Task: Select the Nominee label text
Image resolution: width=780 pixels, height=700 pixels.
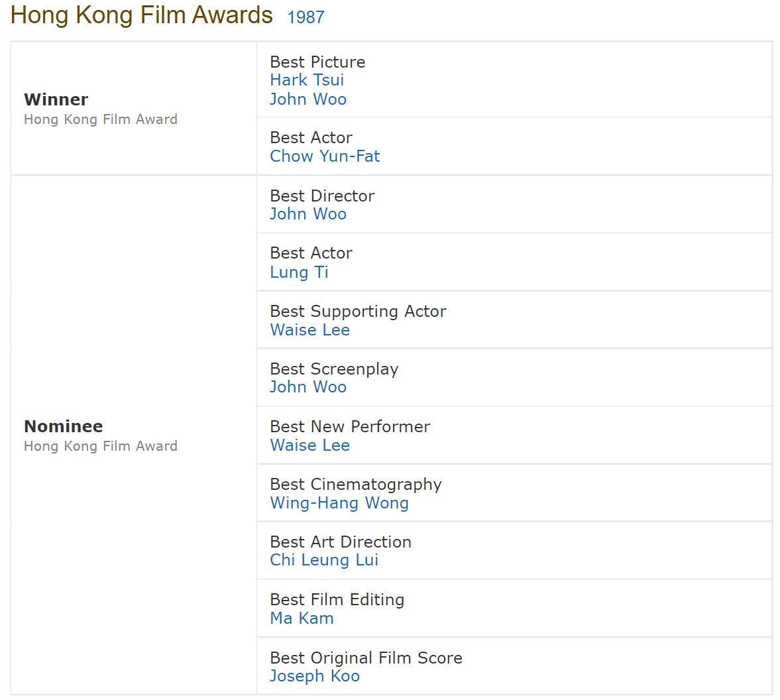Action: click(63, 426)
